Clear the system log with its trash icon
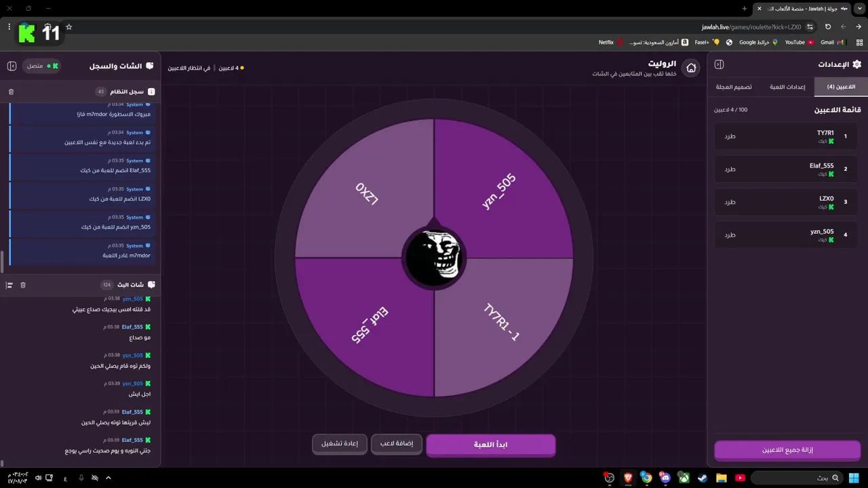868x488 pixels. [11, 91]
